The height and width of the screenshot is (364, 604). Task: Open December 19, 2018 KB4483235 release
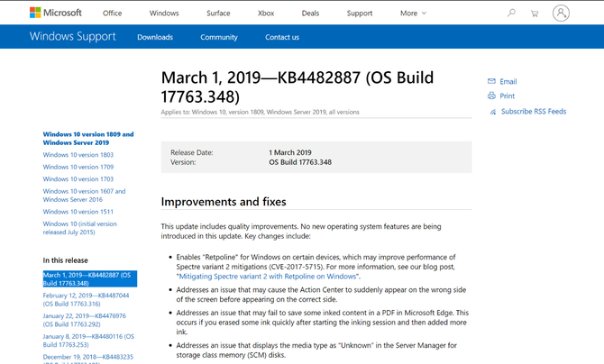88,359
